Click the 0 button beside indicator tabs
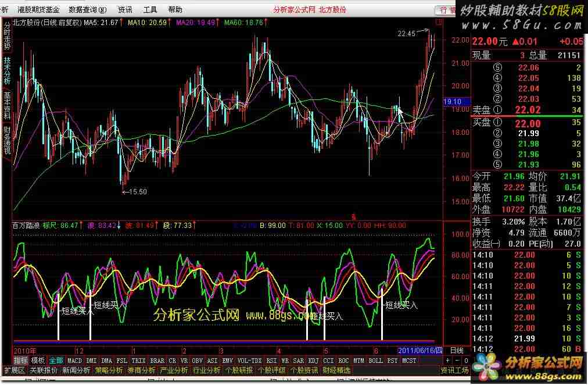The image size is (588, 385). pyautogui.click(x=466, y=361)
